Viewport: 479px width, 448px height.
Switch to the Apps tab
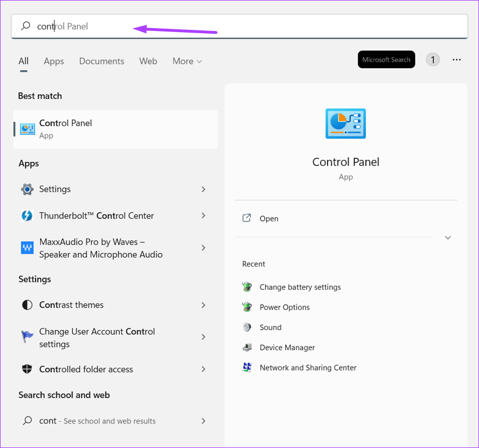[54, 61]
